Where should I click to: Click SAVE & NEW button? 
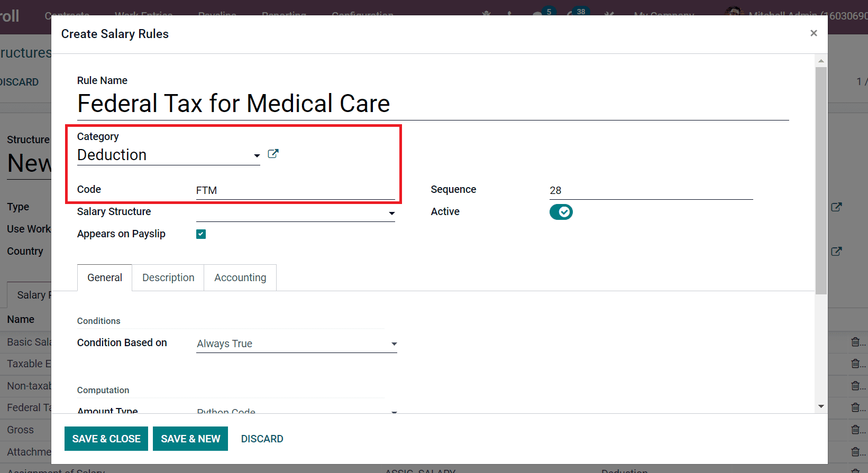coord(190,439)
